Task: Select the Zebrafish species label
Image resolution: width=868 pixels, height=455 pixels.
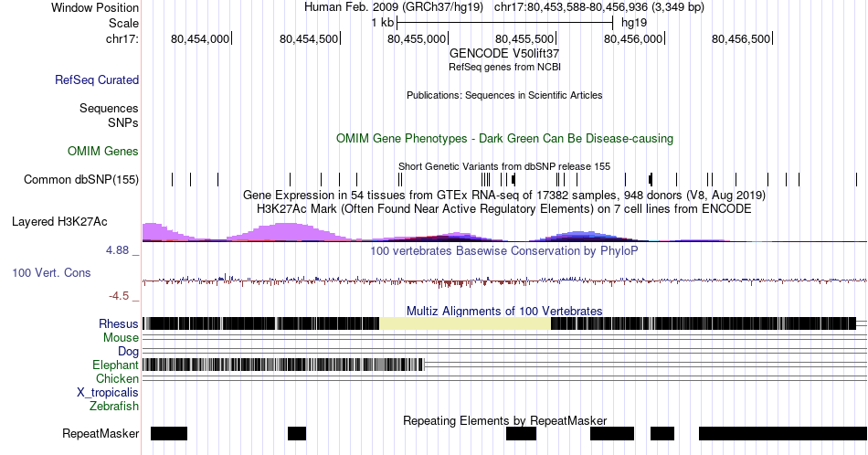Action: pyautogui.click(x=114, y=407)
